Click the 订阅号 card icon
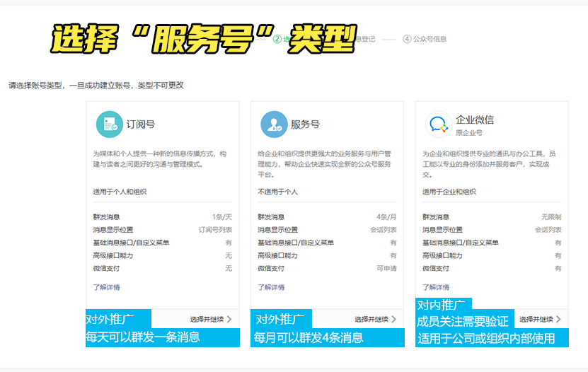 pyautogui.click(x=110, y=124)
